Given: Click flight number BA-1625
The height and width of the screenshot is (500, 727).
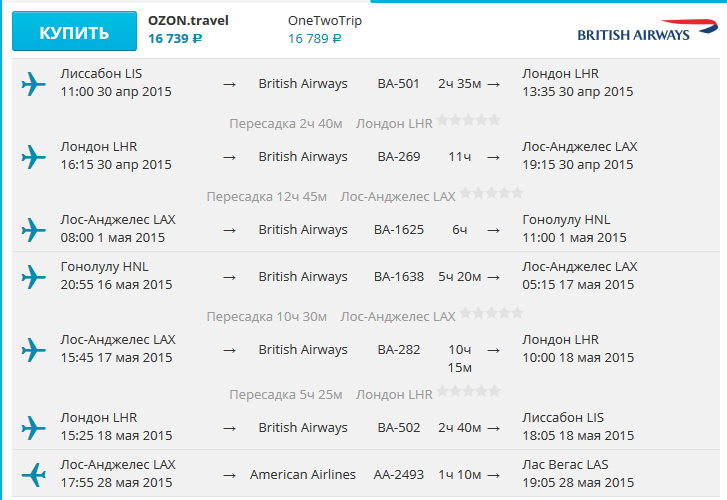Looking at the screenshot, I should tap(399, 230).
